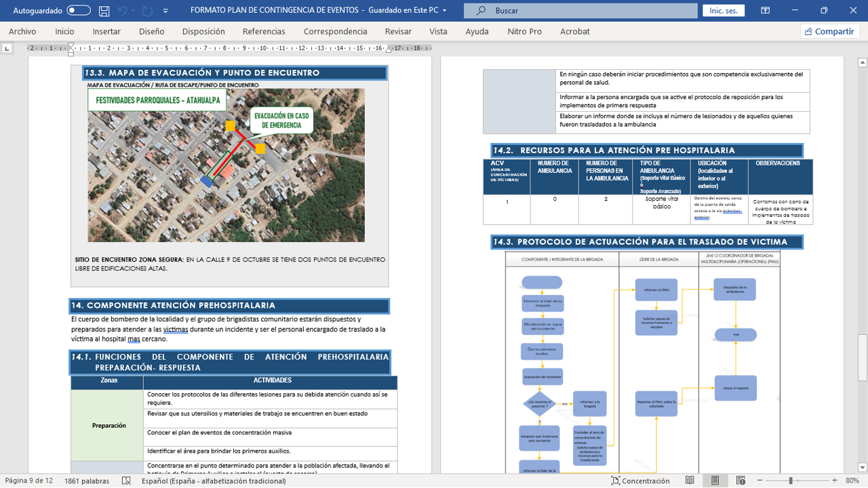Click the Compartir button
Viewport: 868px width, 488px height.
point(829,31)
